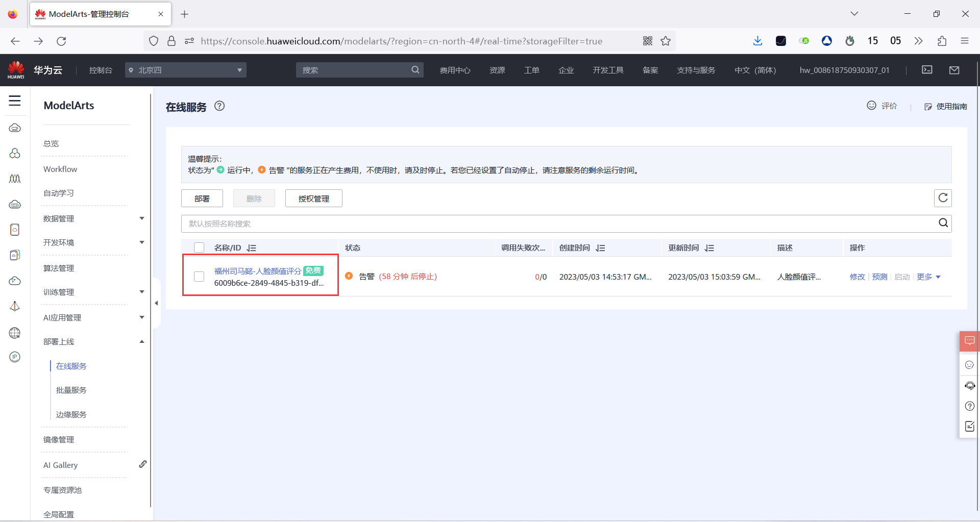Open 镜像管理 in the sidebar
This screenshot has width=980, height=522.
coord(59,439)
